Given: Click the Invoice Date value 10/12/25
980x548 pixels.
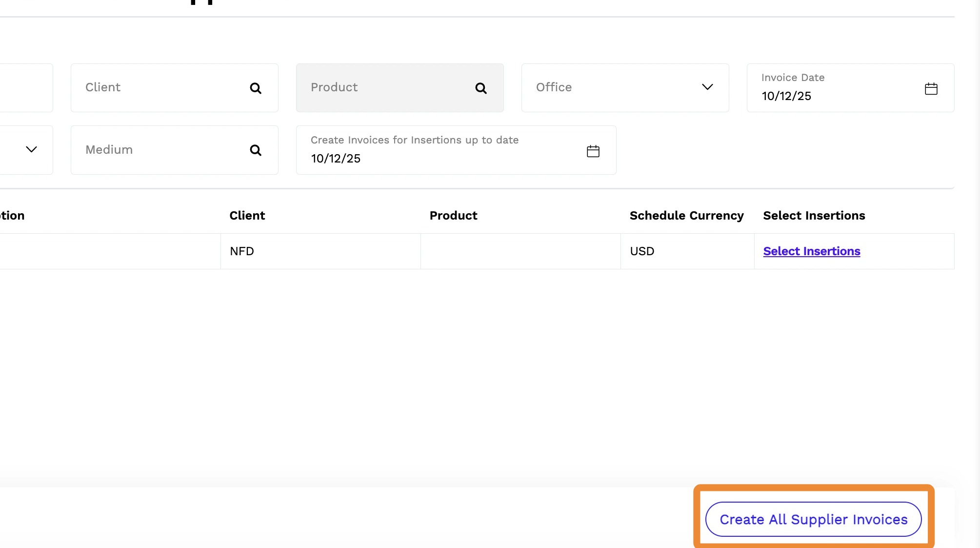Looking at the screenshot, I should [x=786, y=96].
